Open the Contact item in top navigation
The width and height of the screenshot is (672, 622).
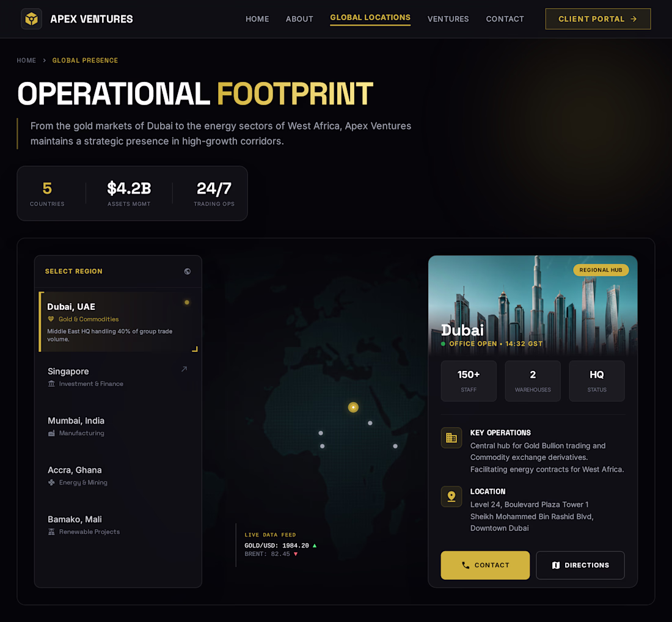coord(505,19)
